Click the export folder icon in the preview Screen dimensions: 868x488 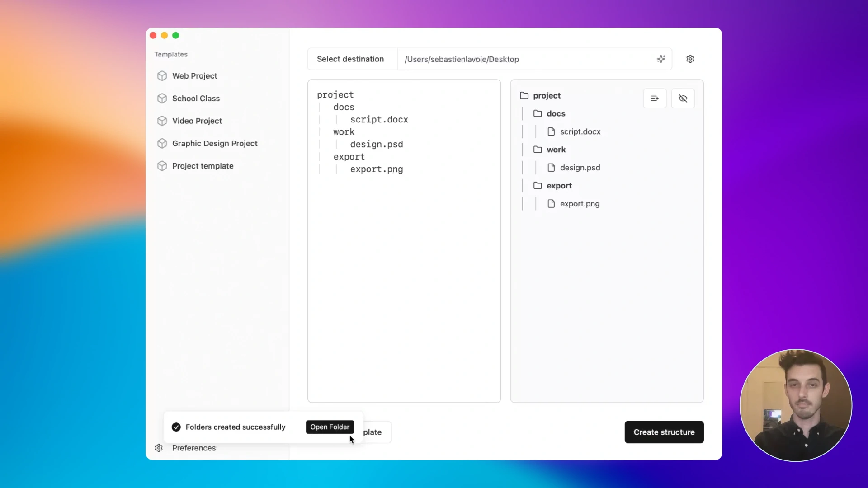[538, 186]
